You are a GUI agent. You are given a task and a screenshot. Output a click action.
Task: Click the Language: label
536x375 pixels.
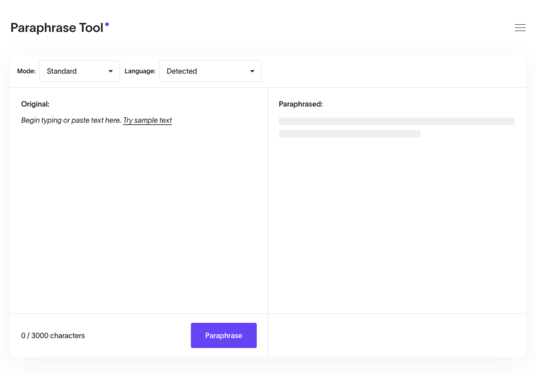click(x=140, y=71)
